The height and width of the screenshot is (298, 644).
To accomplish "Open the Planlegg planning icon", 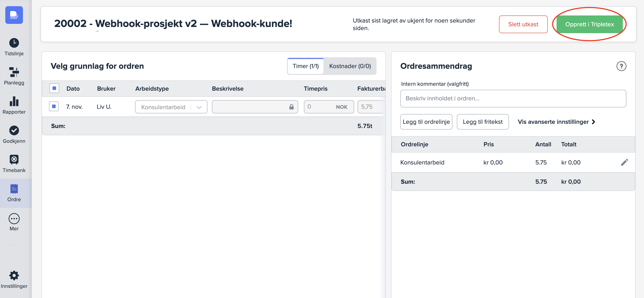I will tap(14, 72).
